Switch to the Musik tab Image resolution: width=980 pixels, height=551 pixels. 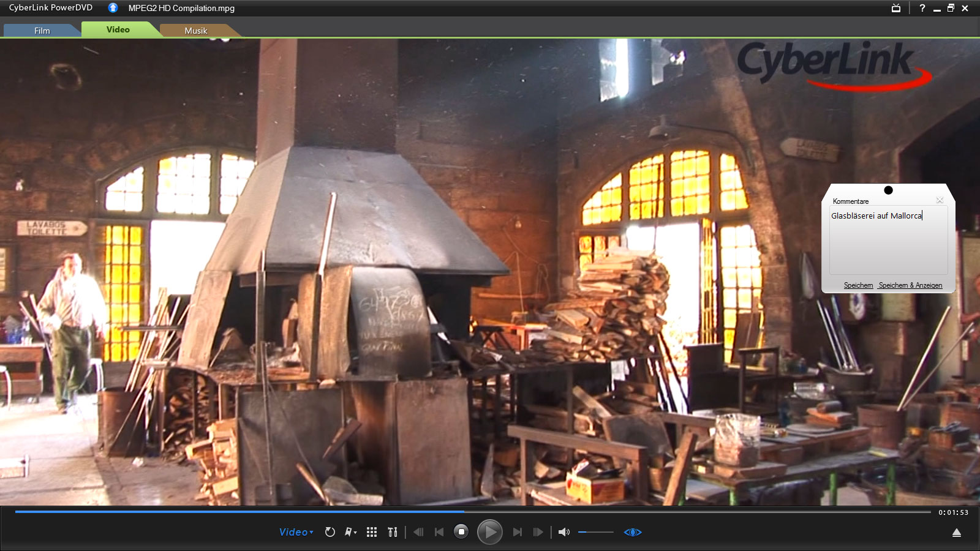pyautogui.click(x=196, y=31)
